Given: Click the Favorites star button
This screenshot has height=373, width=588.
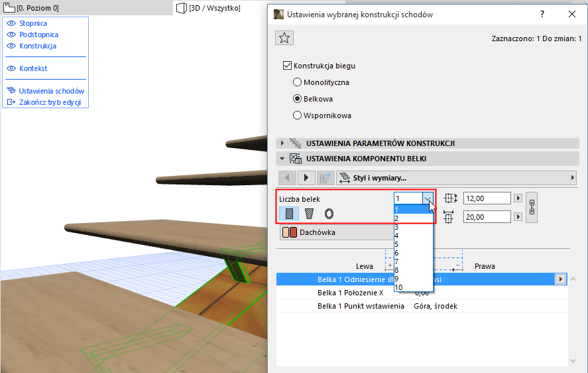Looking at the screenshot, I should (284, 38).
